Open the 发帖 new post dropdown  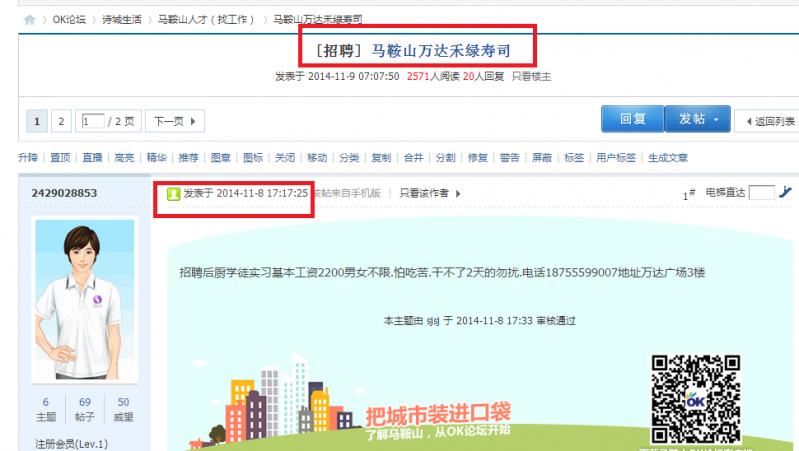point(698,119)
